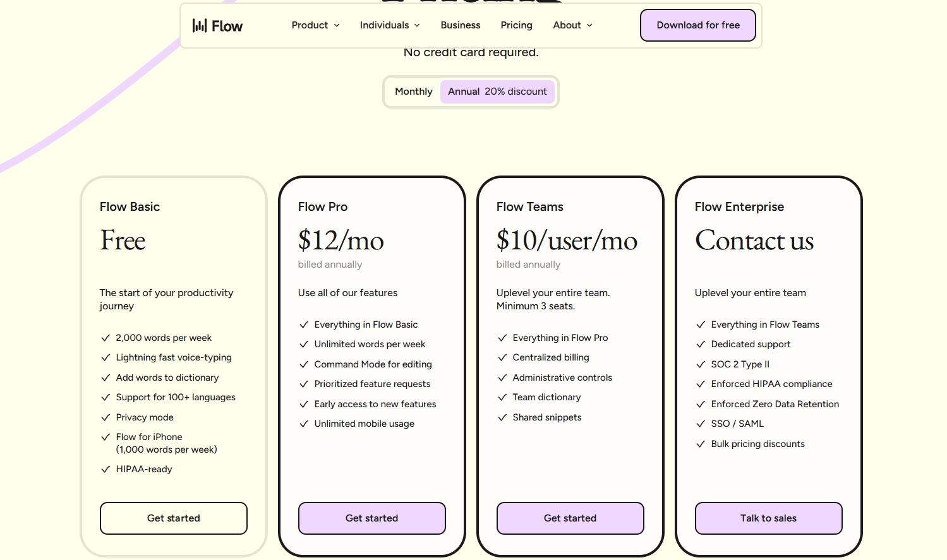
Task: Click checkmark beside Shared snippets
Action: pos(502,417)
